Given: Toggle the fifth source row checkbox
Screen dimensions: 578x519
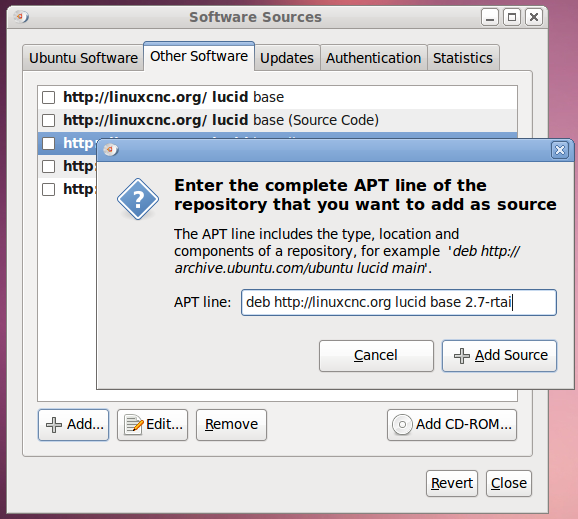Looking at the screenshot, I should 49,189.
